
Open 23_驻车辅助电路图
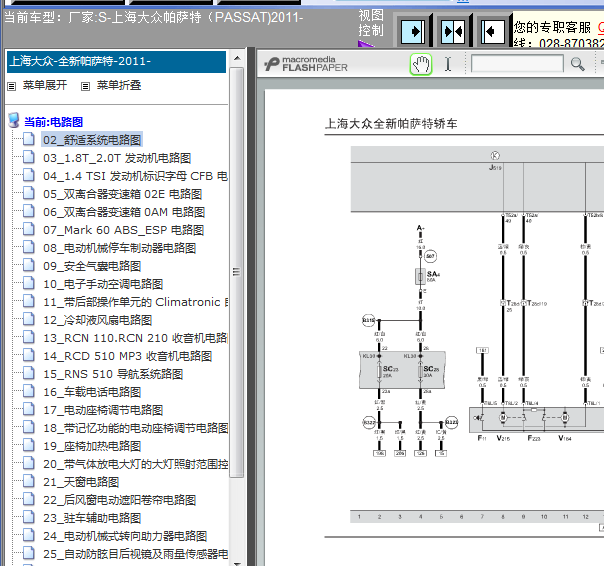[x=92, y=518]
